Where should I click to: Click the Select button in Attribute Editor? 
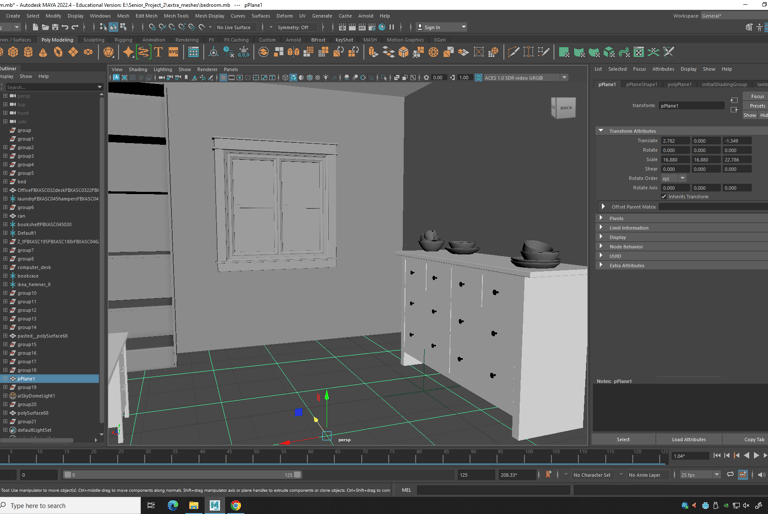pos(623,440)
